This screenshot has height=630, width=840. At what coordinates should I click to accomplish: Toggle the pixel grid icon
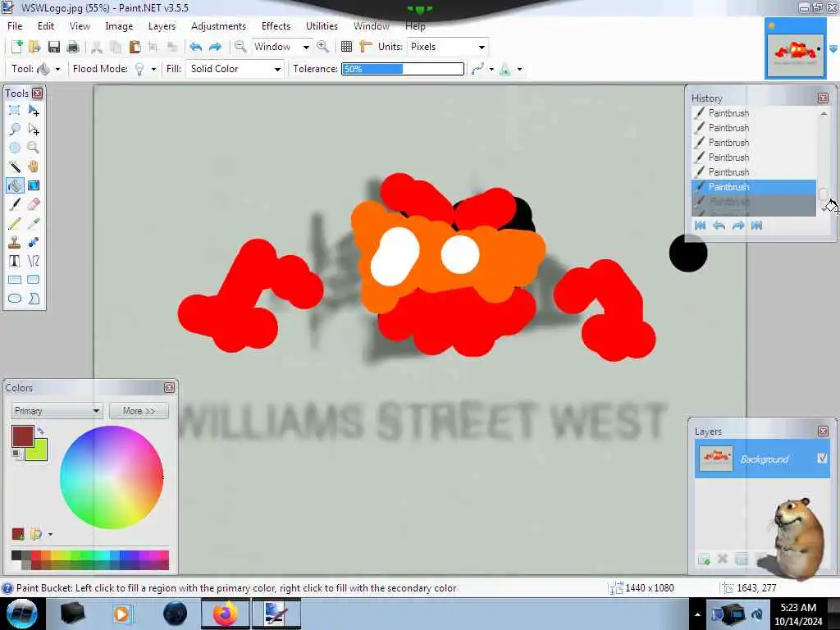tap(347, 47)
